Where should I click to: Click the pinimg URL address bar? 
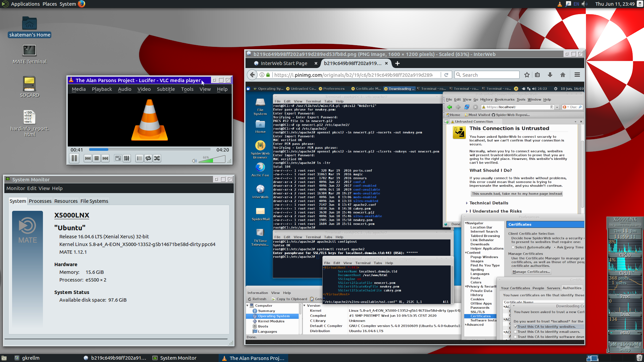[x=354, y=75]
